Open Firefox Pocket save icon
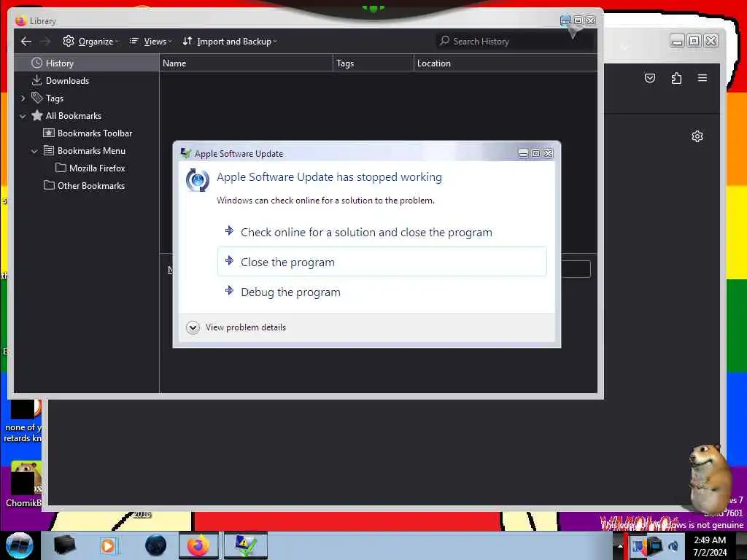Viewport: 747px width, 560px height. [650, 78]
